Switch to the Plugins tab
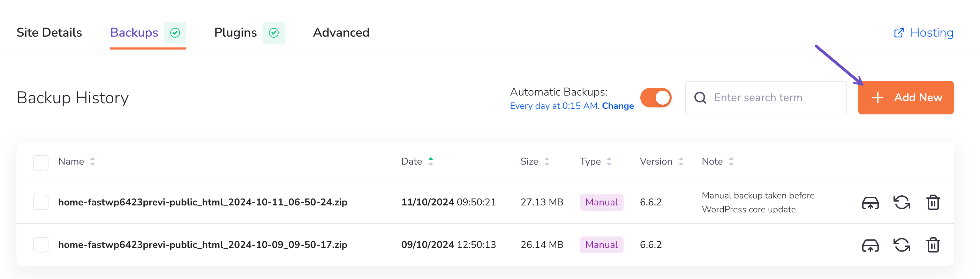980x279 pixels. point(235,33)
